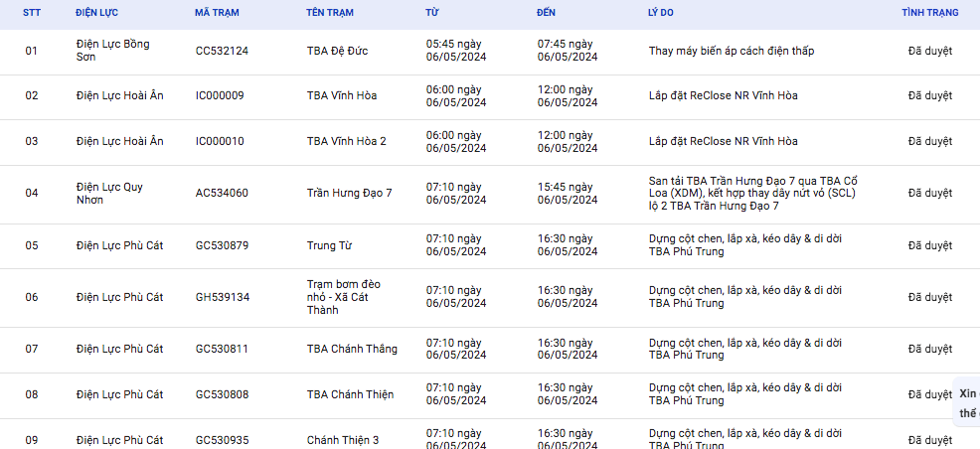Image resolution: width=980 pixels, height=449 pixels.
Task: Click TBA Vĩnh Hòa 2 station name
Action: 347,141
